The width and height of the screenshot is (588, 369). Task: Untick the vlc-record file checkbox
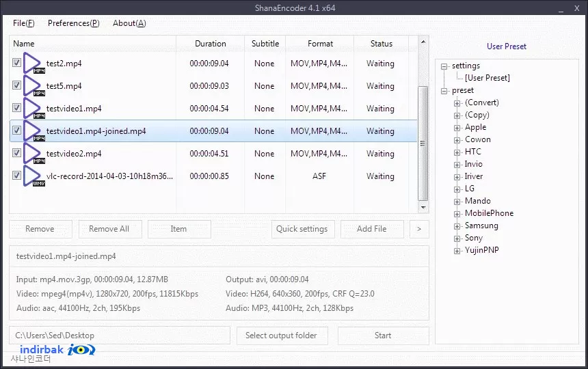coord(16,175)
